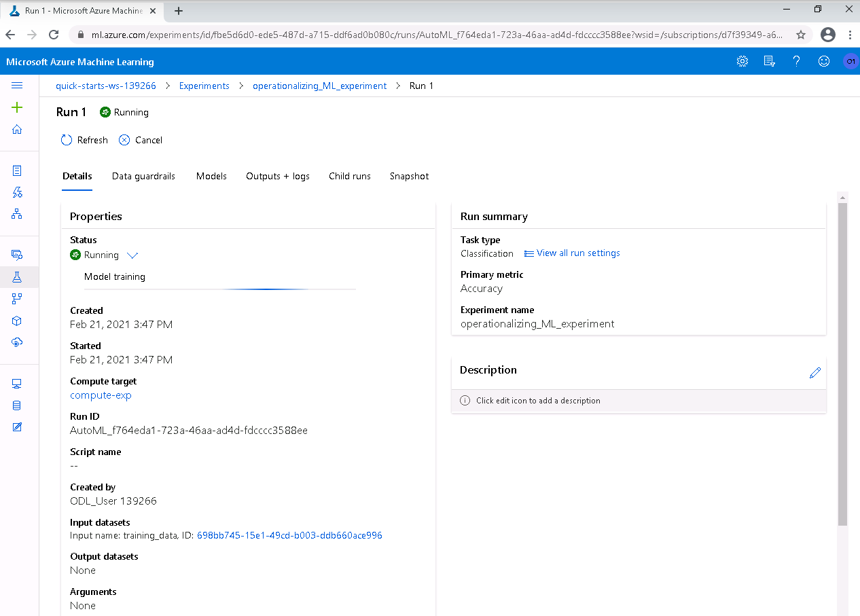
Task: Click the Created date Feb 21, 2021 value
Action: [x=121, y=324]
